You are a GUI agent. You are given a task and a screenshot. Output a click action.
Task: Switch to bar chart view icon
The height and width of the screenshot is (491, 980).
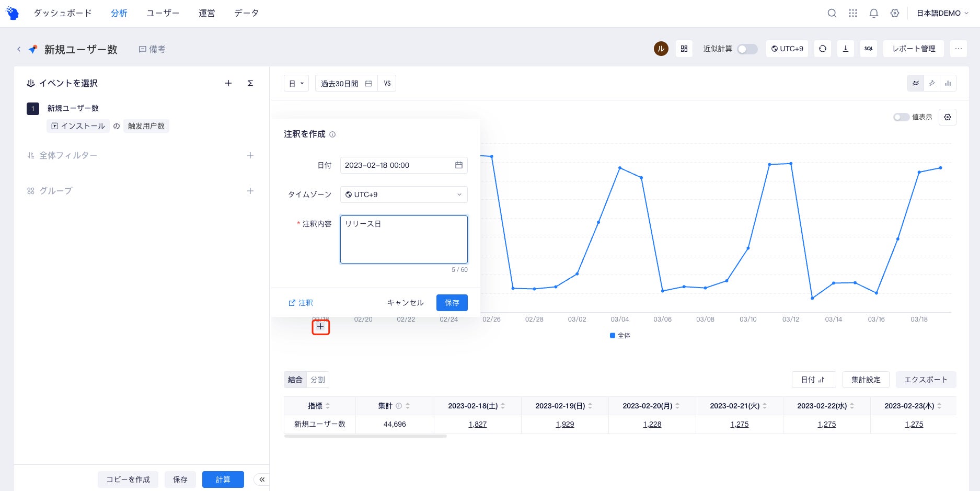tap(948, 83)
